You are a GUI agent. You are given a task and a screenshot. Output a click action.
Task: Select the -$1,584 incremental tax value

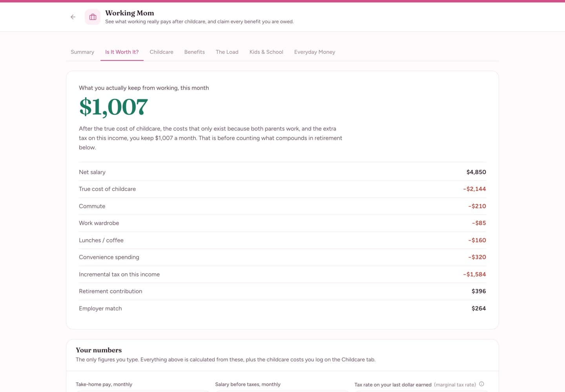[x=474, y=274]
